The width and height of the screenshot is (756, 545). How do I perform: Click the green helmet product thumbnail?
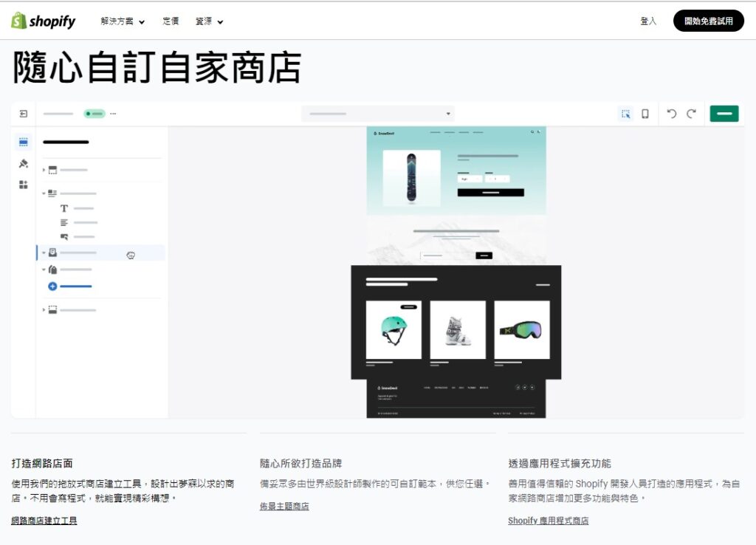(394, 330)
